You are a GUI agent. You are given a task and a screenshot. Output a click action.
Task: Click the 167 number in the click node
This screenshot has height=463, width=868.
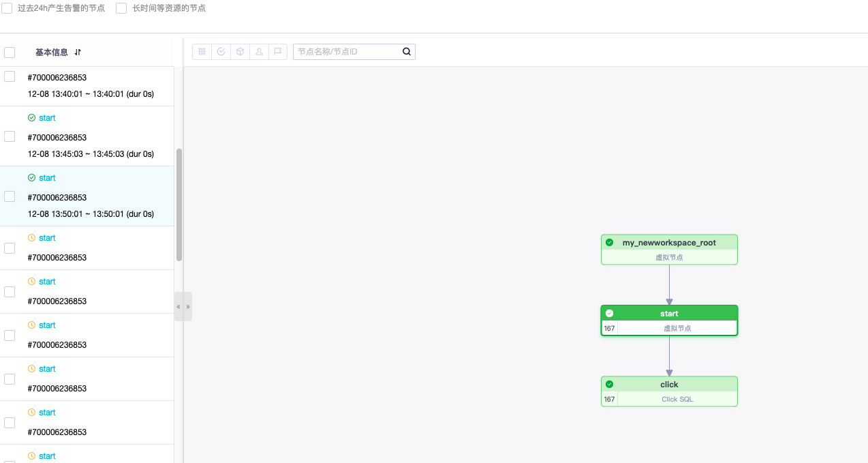coord(609,399)
